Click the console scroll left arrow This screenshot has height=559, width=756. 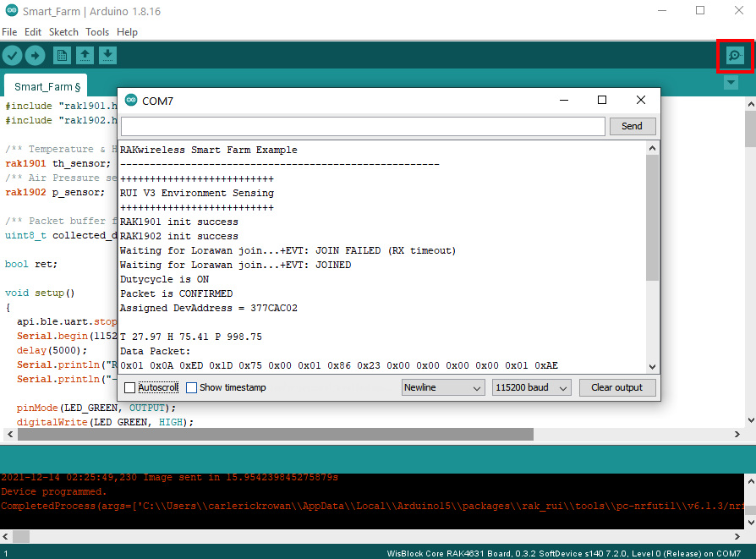point(5,536)
